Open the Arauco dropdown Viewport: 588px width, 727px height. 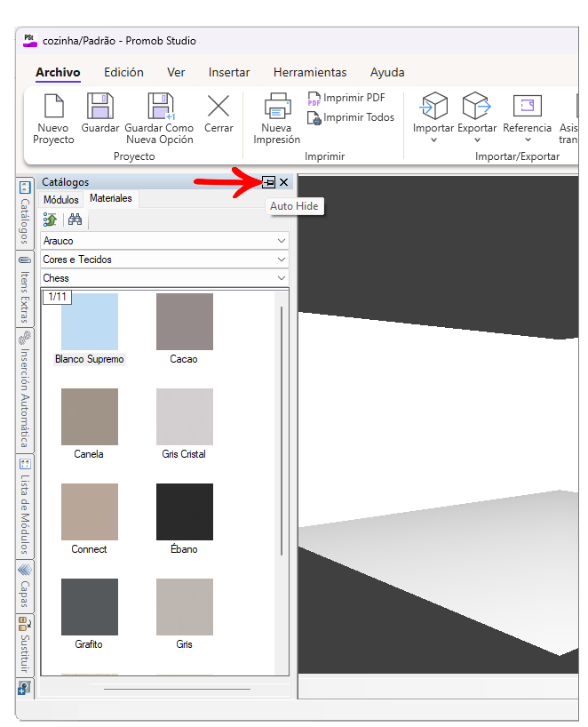[164, 241]
